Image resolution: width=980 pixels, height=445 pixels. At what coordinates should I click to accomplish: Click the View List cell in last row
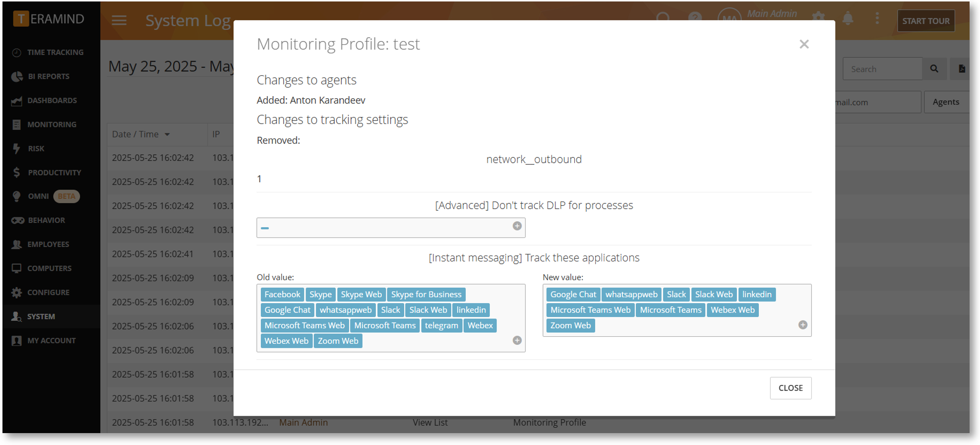430,423
